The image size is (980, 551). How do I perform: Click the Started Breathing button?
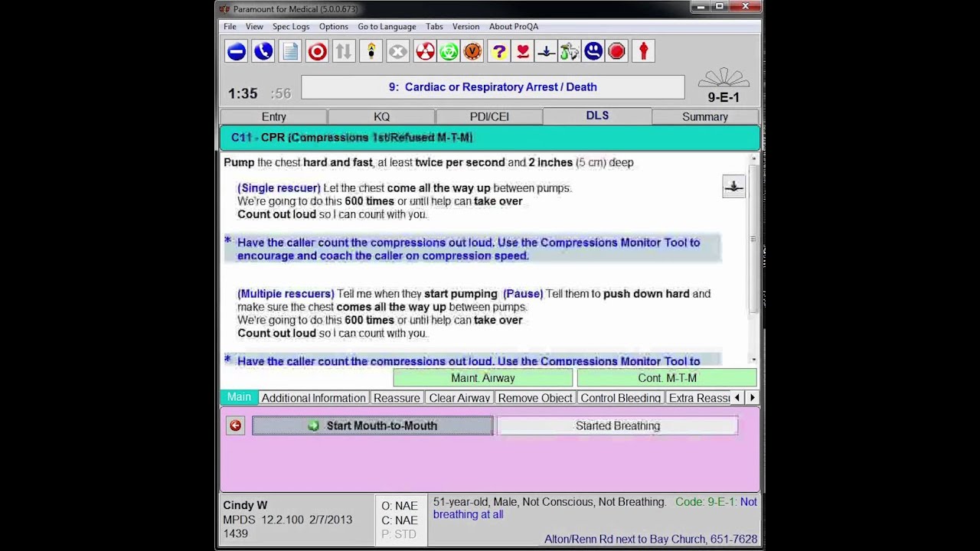tap(617, 425)
